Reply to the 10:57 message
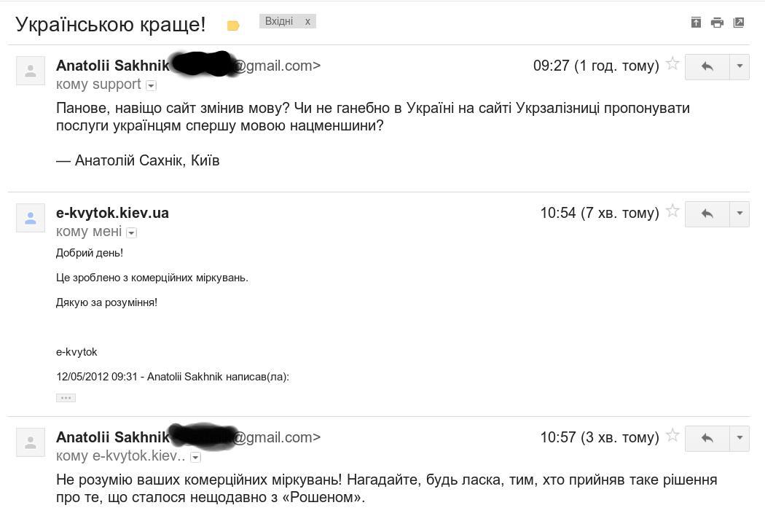 (707, 438)
